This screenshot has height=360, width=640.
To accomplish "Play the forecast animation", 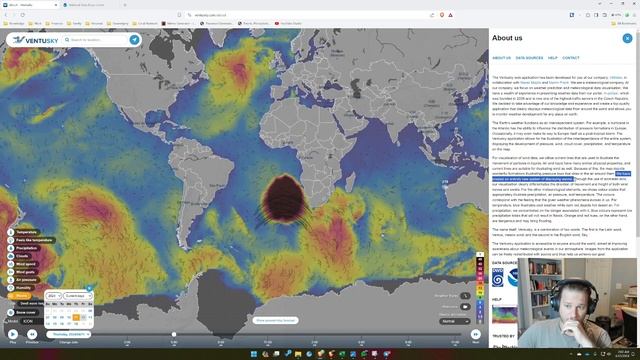I will 13,334.
